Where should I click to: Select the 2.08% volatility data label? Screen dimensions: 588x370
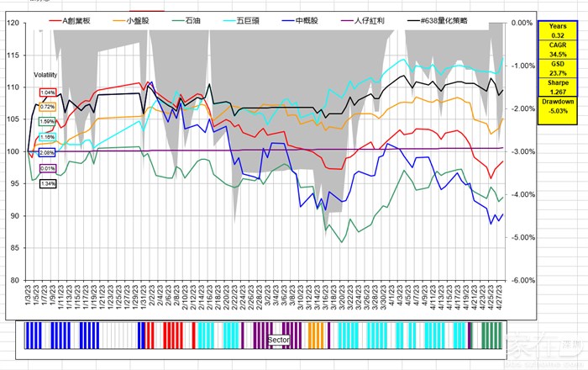pyautogui.click(x=47, y=152)
